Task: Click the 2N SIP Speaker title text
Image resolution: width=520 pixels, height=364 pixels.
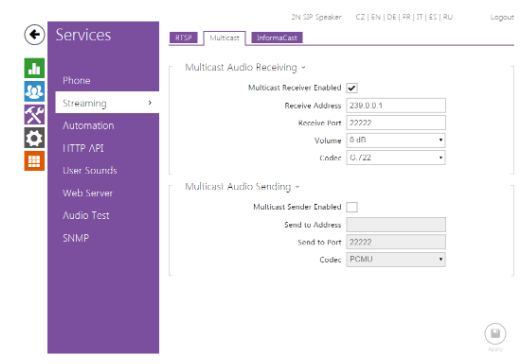Action: click(x=316, y=17)
